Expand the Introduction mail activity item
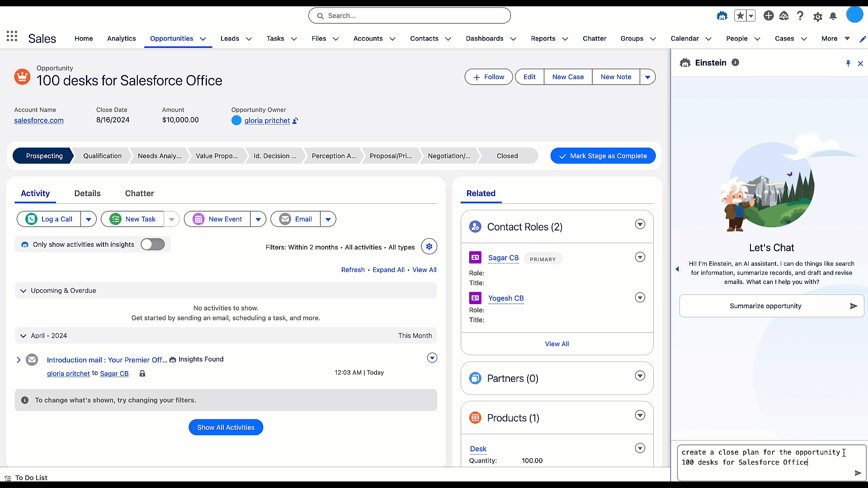Image resolution: width=868 pixels, height=488 pixels. [19, 360]
